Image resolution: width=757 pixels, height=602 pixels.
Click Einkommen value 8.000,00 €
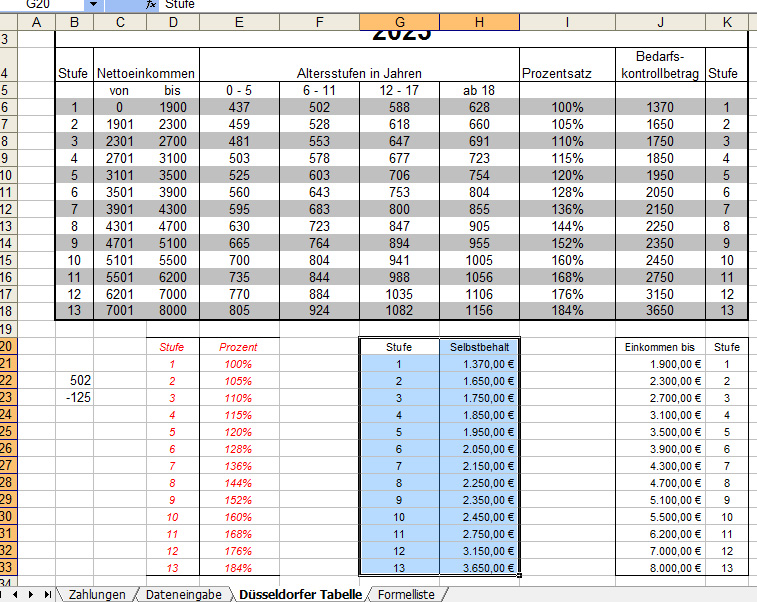(660, 568)
